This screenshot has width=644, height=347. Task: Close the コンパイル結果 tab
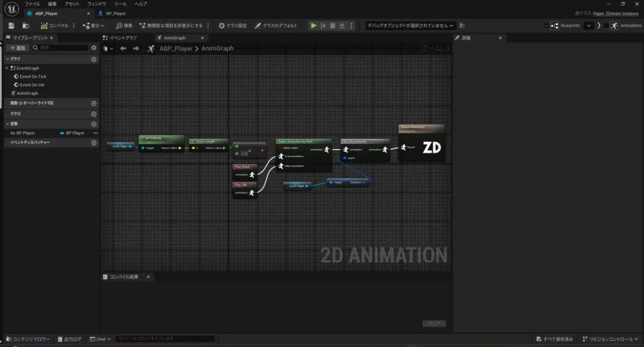click(148, 277)
